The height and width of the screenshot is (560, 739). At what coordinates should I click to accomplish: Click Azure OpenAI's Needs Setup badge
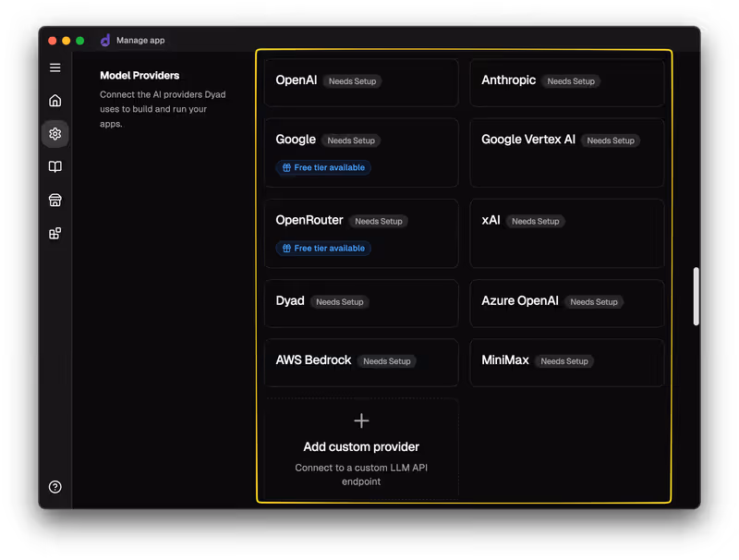(x=594, y=302)
